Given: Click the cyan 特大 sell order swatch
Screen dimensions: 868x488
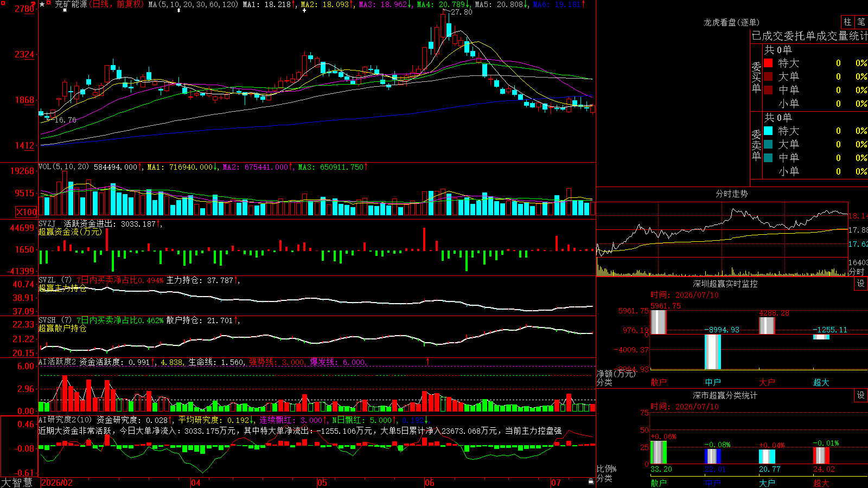Looking at the screenshot, I should [x=768, y=131].
